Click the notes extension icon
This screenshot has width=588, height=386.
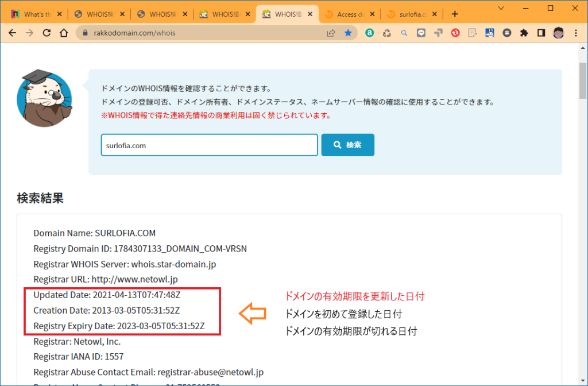coord(473,33)
